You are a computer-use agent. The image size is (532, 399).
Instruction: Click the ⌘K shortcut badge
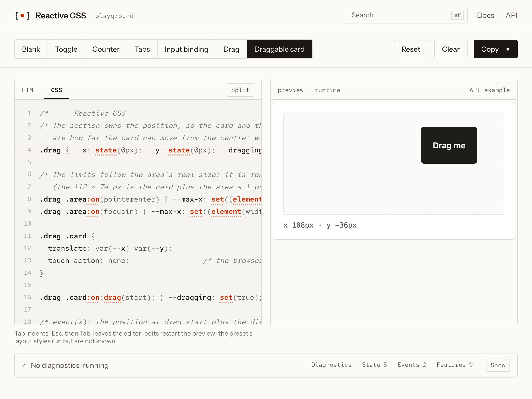click(457, 15)
